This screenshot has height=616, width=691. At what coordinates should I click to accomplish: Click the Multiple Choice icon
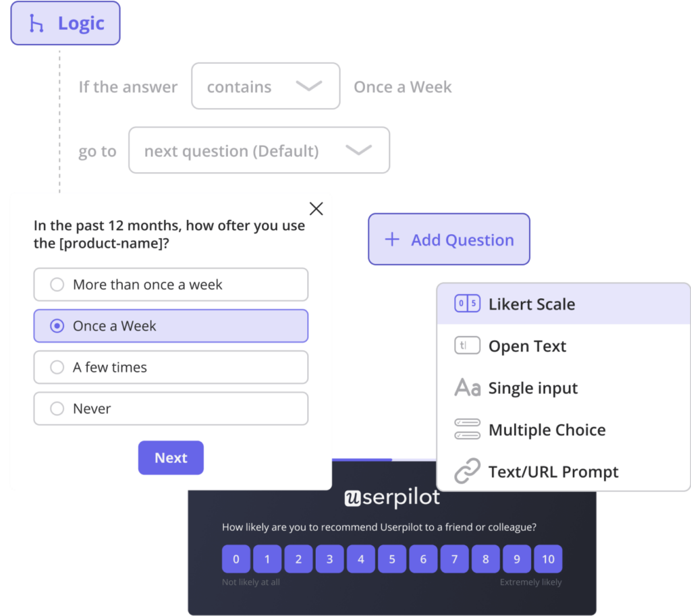[467, 430]
